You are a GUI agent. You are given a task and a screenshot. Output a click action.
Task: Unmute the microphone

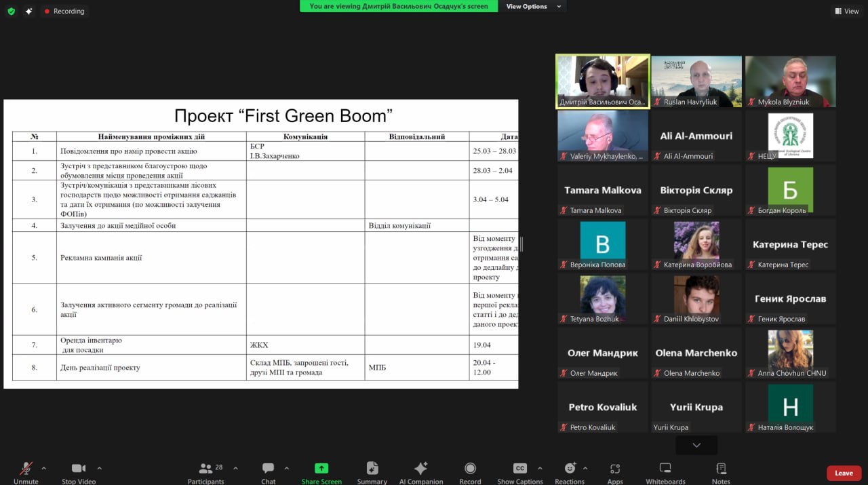point(26,469)
